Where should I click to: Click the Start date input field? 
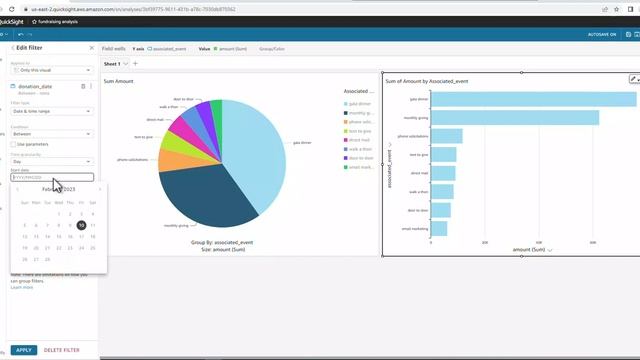[x=52, y=177]
